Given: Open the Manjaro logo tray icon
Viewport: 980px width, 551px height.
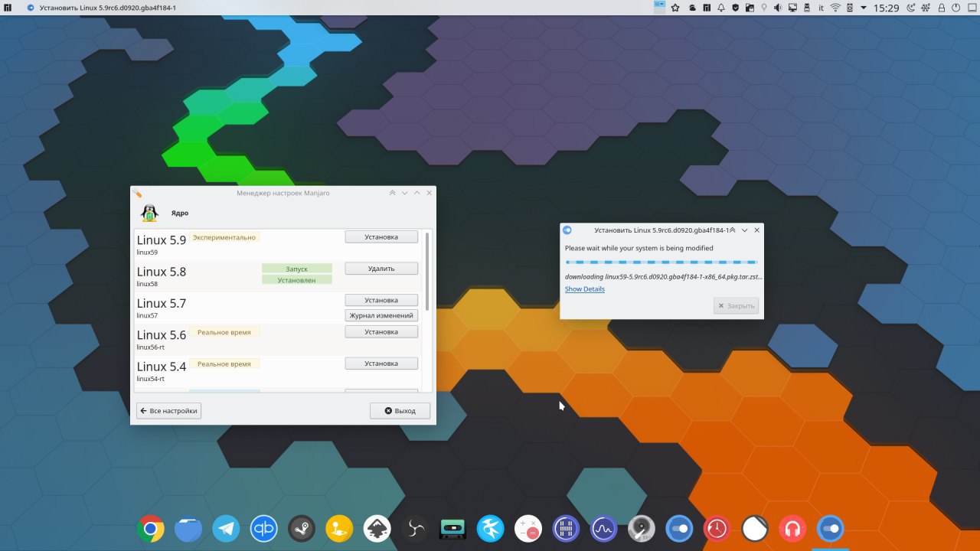Looking at the screenshot, I should point(707,8).
